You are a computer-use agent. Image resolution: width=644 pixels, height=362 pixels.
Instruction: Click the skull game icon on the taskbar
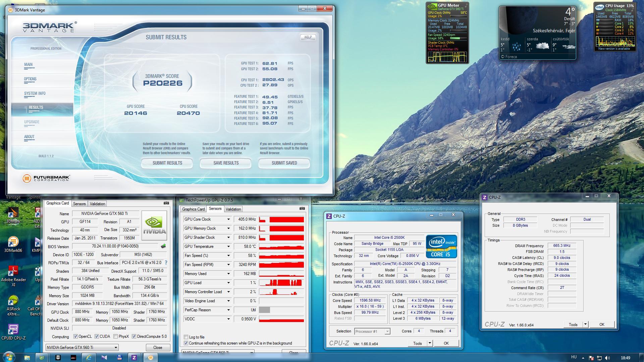point(58,358)
